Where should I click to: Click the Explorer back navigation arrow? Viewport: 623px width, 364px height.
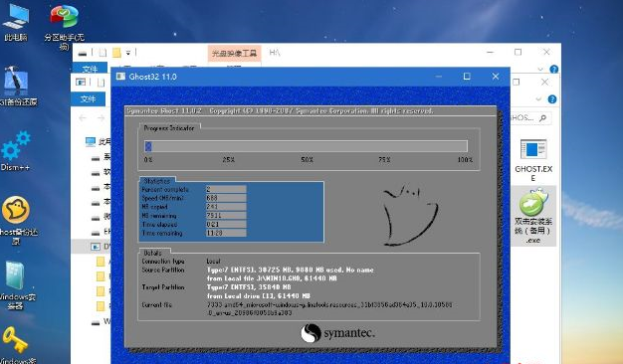(83, 118)
